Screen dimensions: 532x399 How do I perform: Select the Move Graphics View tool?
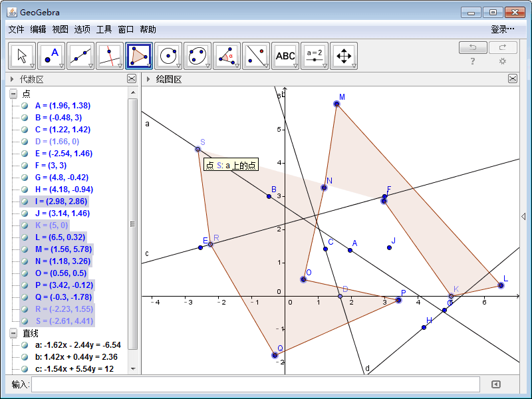(x=344, y=56)
